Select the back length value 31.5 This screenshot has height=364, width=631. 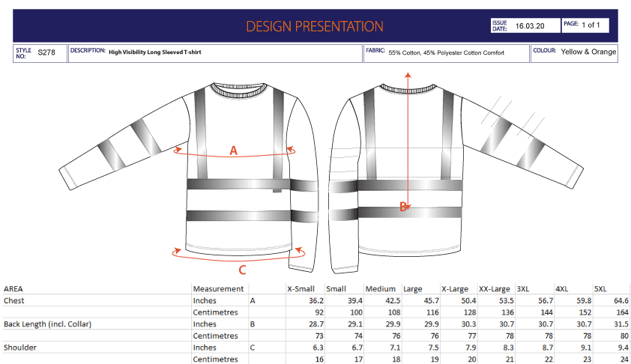621,324
